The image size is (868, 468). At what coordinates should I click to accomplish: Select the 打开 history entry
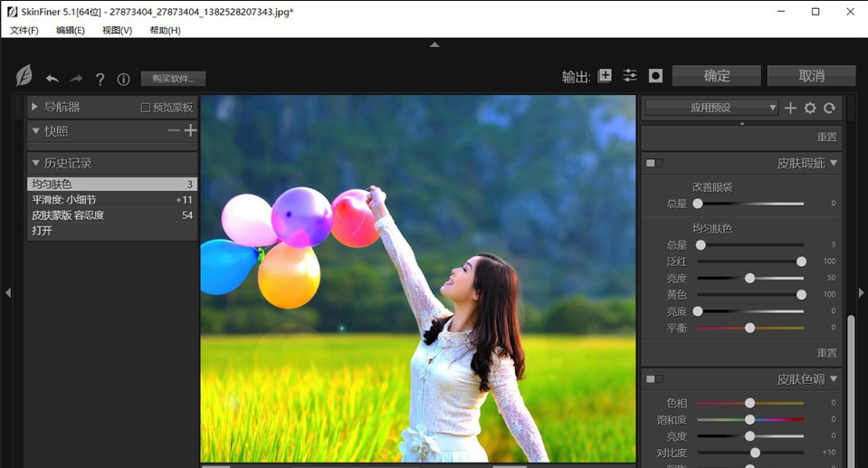[x=112, y=231]
